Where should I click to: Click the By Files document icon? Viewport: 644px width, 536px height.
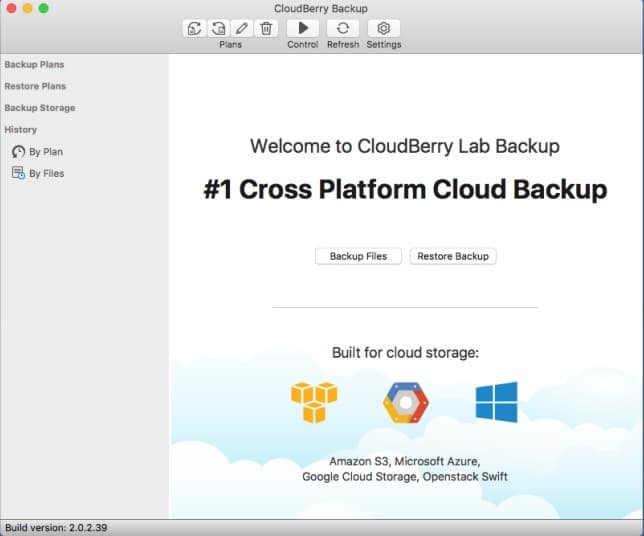[18, 173]
